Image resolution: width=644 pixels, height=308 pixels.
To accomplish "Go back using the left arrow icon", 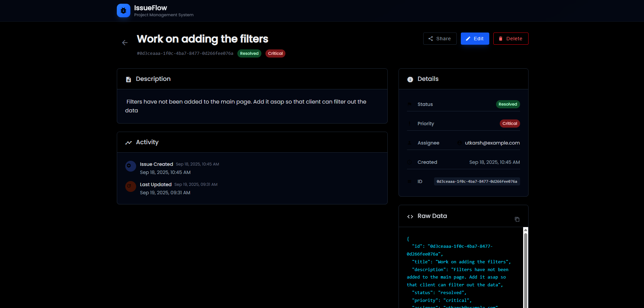I will [125, 43].
